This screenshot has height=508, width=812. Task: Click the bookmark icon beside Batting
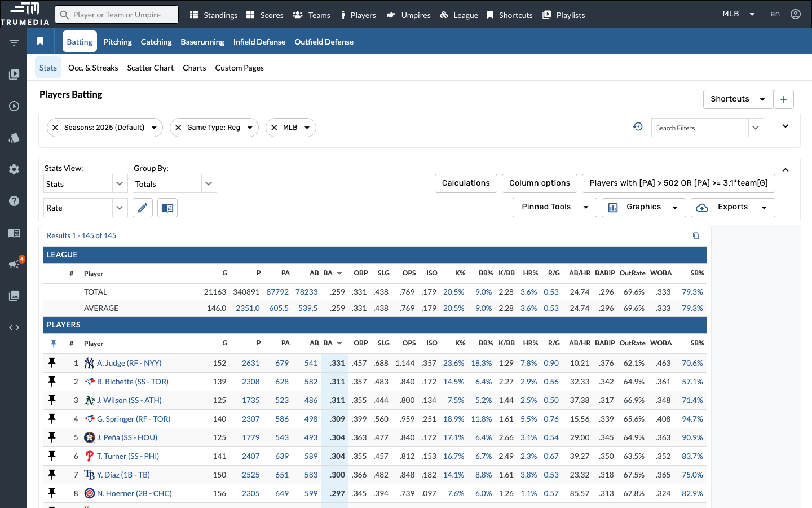pos(40,41)
